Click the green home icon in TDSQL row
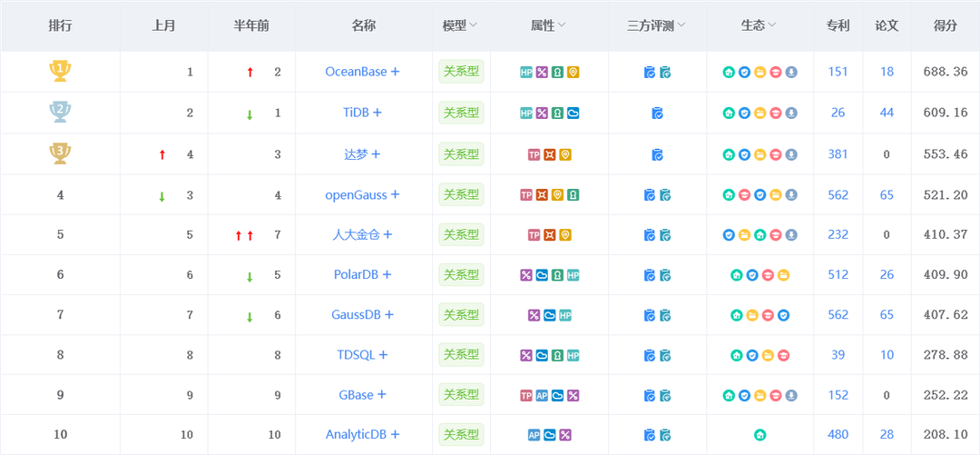980x455 pixels. coord(737,355)
